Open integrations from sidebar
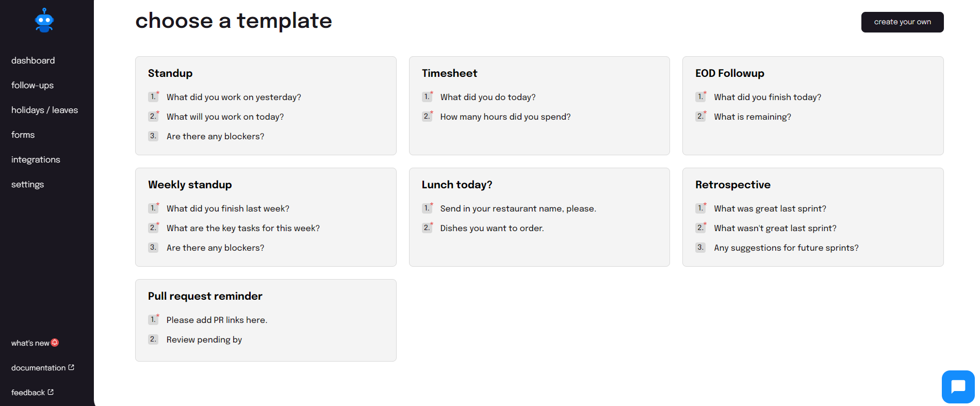The image size is (980, 406). coord(36,159)
